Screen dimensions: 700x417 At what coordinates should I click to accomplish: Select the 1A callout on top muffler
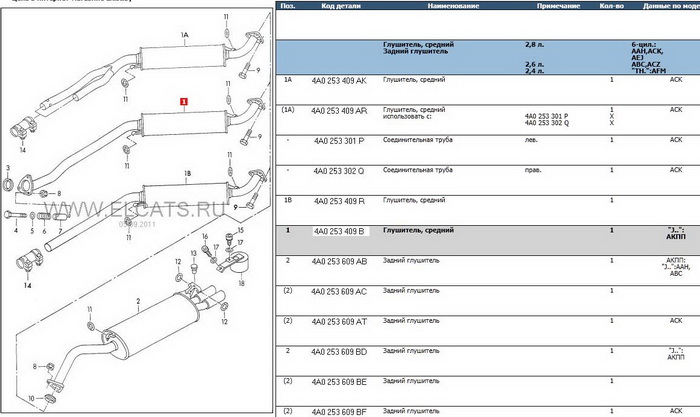click(x=185, y=35)
